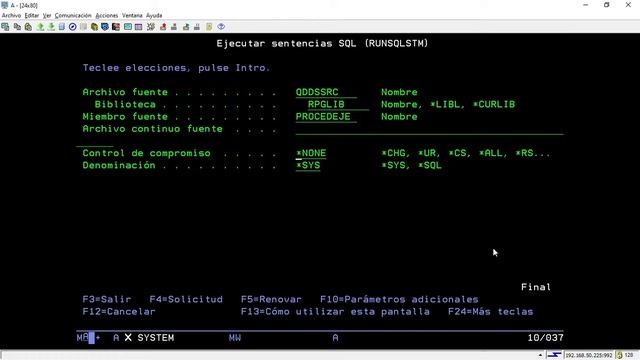The image size is (640, 360).
Task: Click the dark red square toolbar icon
Action: pyautogui.click(x=116, y=27)
